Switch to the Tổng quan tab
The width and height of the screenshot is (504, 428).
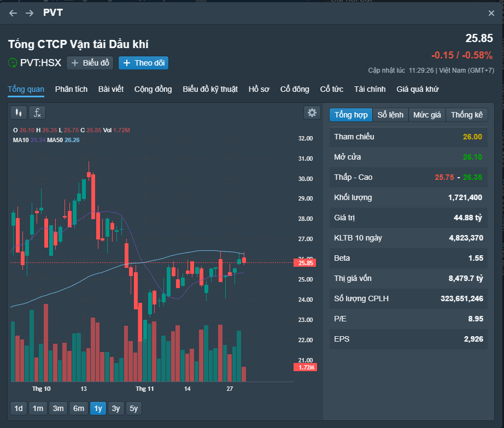click(x=26, y=89)
